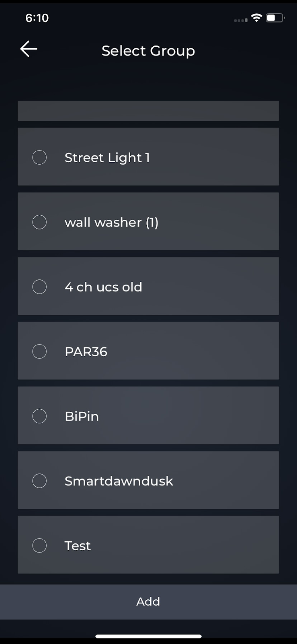Tap the battery indicator icon
Viewport: 297px width, 644px height.
tap(275, 18)
